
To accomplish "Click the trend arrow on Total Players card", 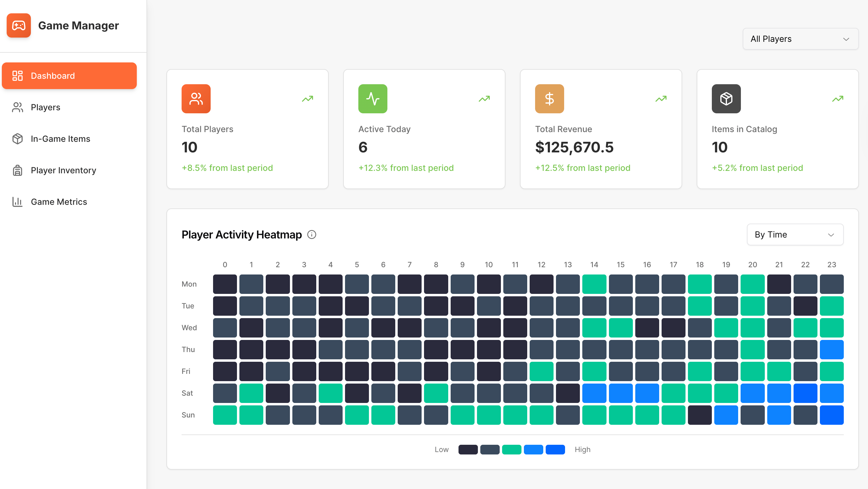I will (x=307, y=99).
